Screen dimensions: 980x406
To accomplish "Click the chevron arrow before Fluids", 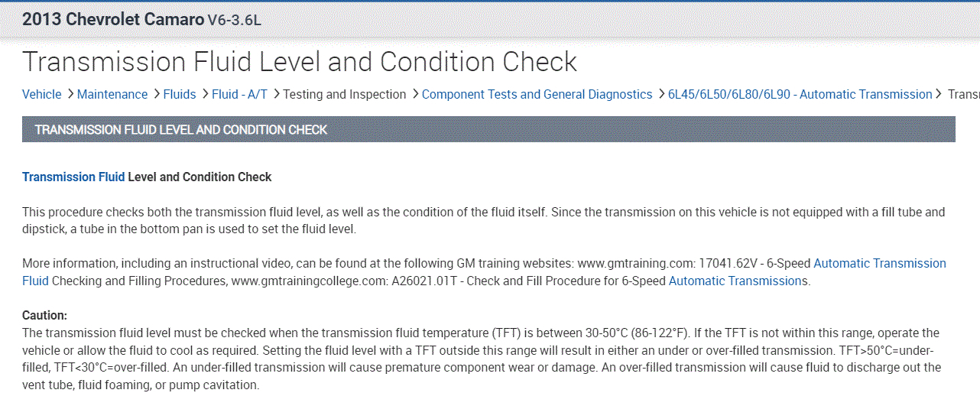I will coord(156,95).
